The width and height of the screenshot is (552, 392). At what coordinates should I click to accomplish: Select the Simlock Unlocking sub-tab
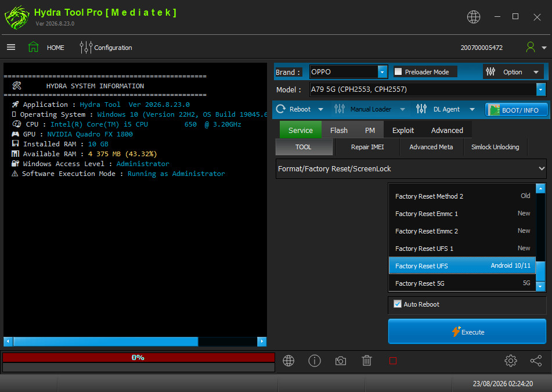click(495, 147)
